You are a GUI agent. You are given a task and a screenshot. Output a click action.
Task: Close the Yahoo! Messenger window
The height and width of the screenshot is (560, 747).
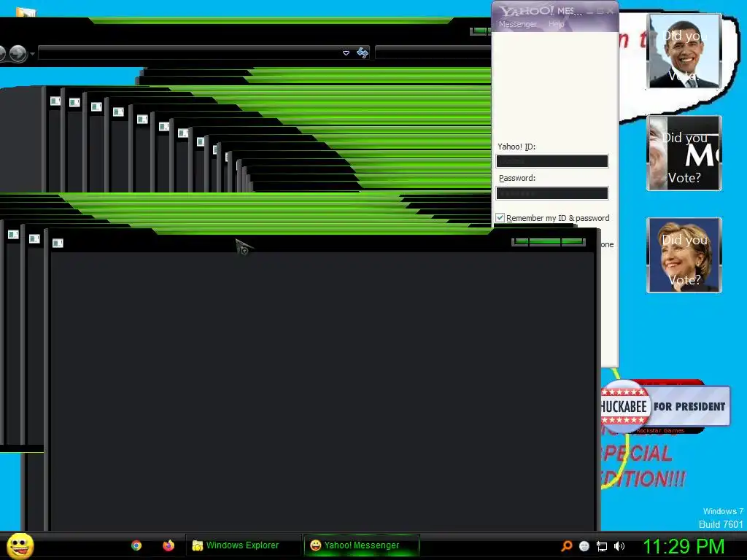[x=611, y=12]
